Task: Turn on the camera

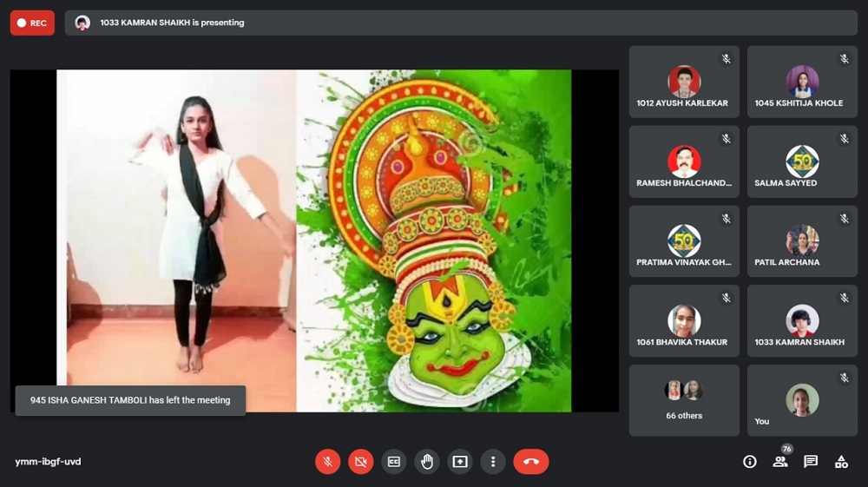Action: point(360,462)
